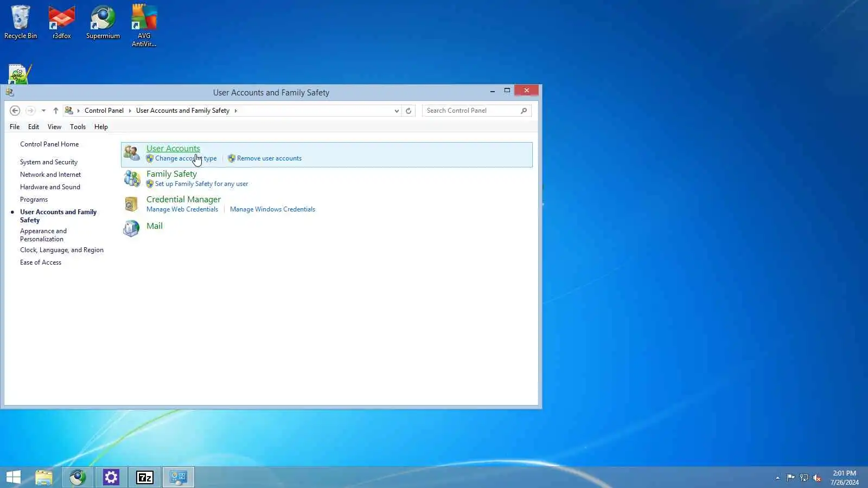Open the User Accounts heading link
The height and width of the screenshot is (488, 868).
(173, 149)
